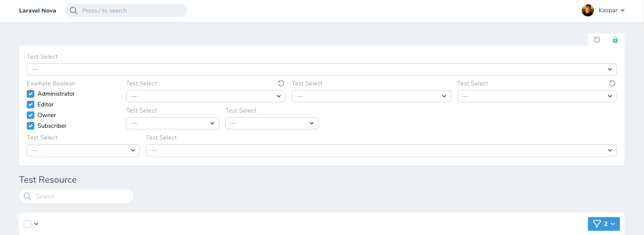This screenshot has height=235, width=644.
Task: Open the wide bottom-right Test Select dropdown
Action: pyautogui.click(x=381, y=150)
